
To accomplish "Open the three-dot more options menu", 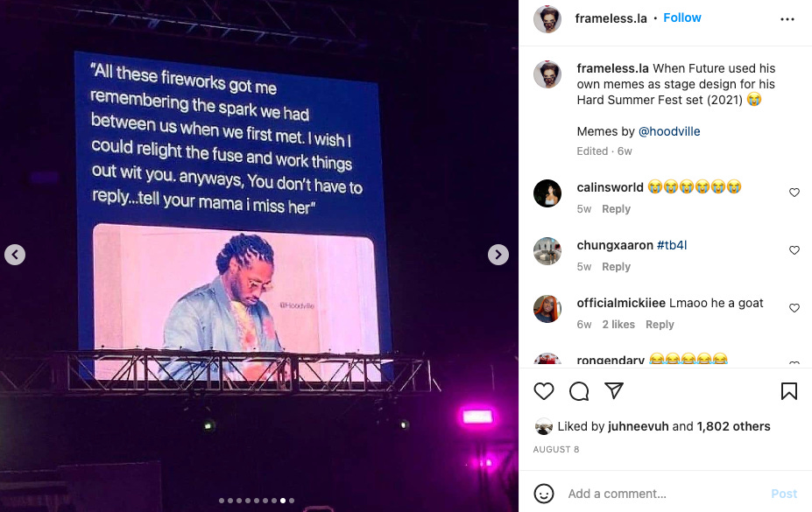I will click(787, 19).
